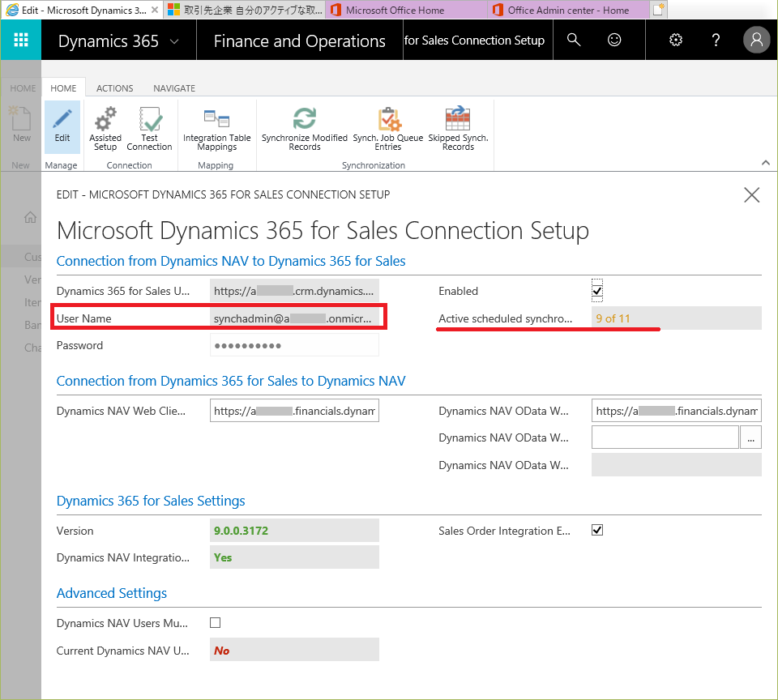
Task: Open the user account avatar
Action: 756,40
